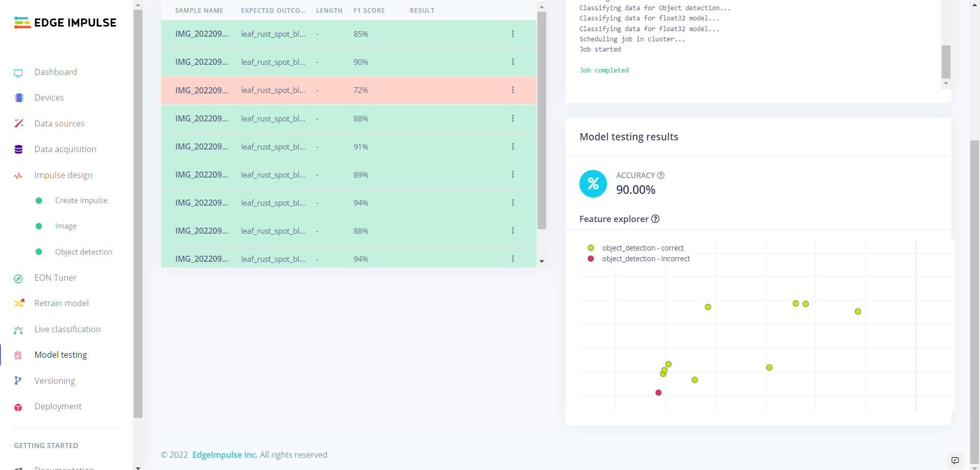Click the Retrain model shuffle icon
This screenshot has width=980, height=470.
click(x=19, y=303)
